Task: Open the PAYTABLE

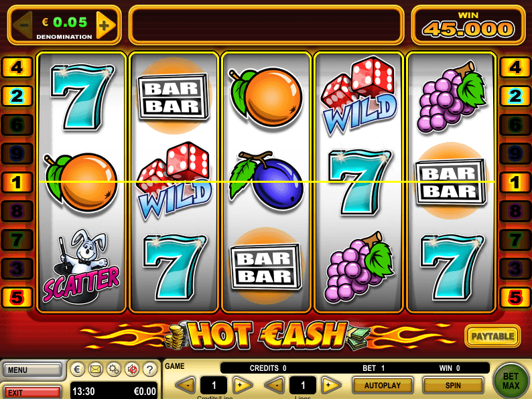Action: point(492,336)
